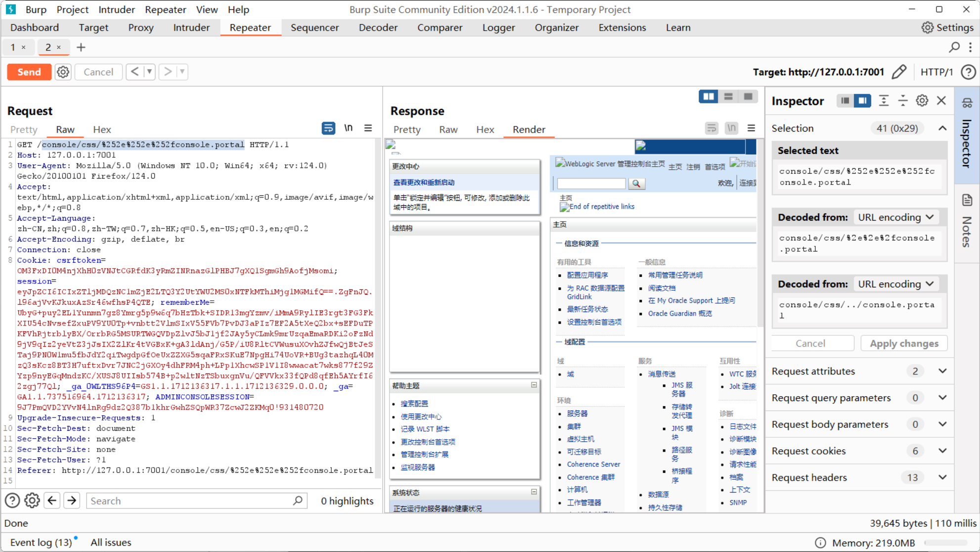
Task: Dock Inspector layout right option
Action: pyautogui.click(x=862, y=101)
